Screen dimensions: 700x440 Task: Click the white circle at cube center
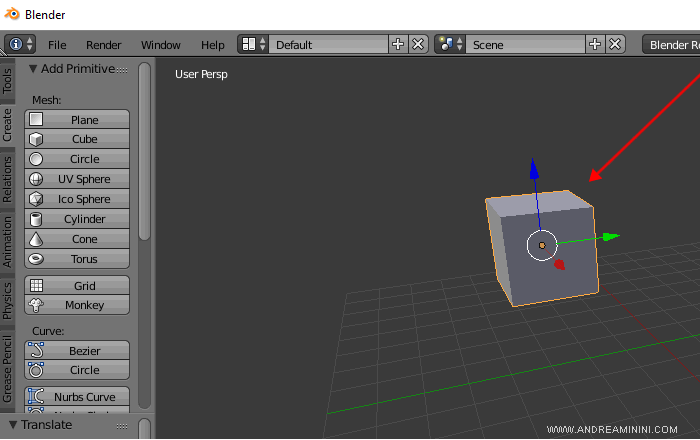click(x=542, y=245)
